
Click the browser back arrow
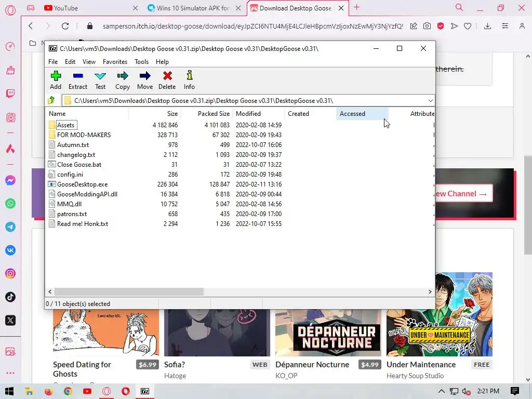point(31,26)
